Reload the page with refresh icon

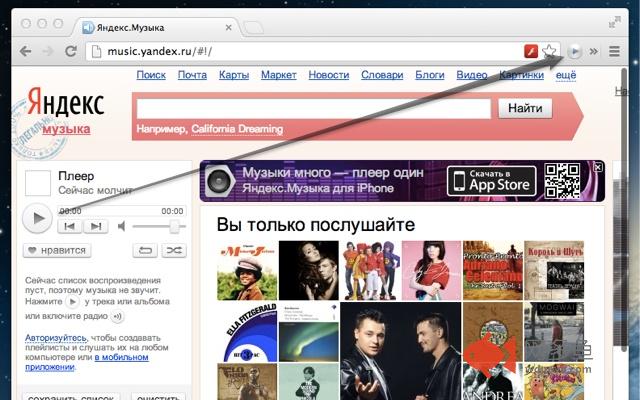click(71, 51)
